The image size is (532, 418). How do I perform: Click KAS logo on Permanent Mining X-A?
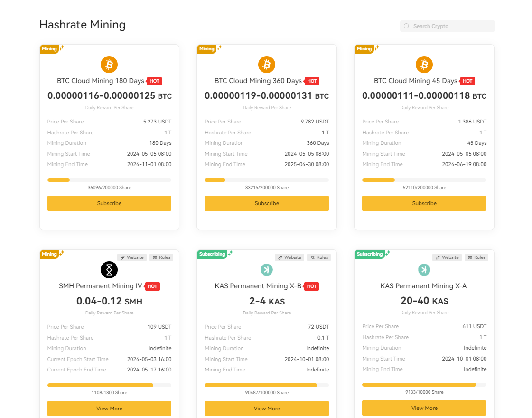click(424, 270)
